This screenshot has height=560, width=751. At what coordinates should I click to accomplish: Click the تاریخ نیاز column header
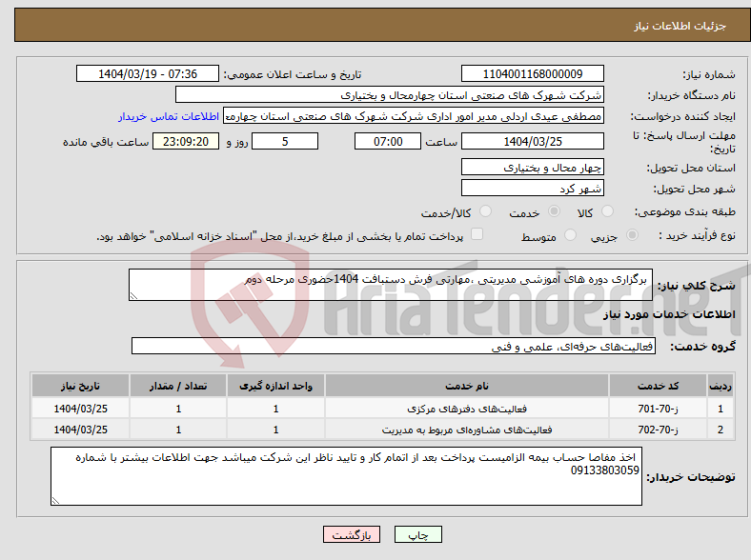[x=80, y=386]
